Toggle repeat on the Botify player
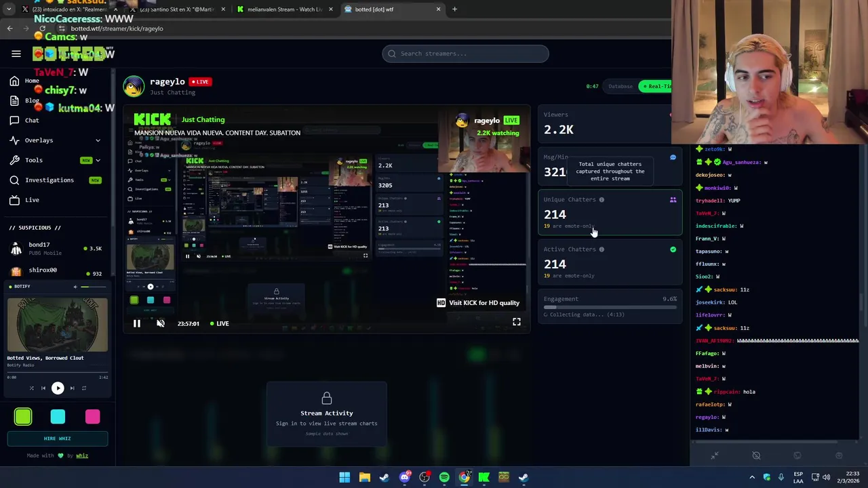Viewport: 868px width, 488px height. tap(84, 388)
